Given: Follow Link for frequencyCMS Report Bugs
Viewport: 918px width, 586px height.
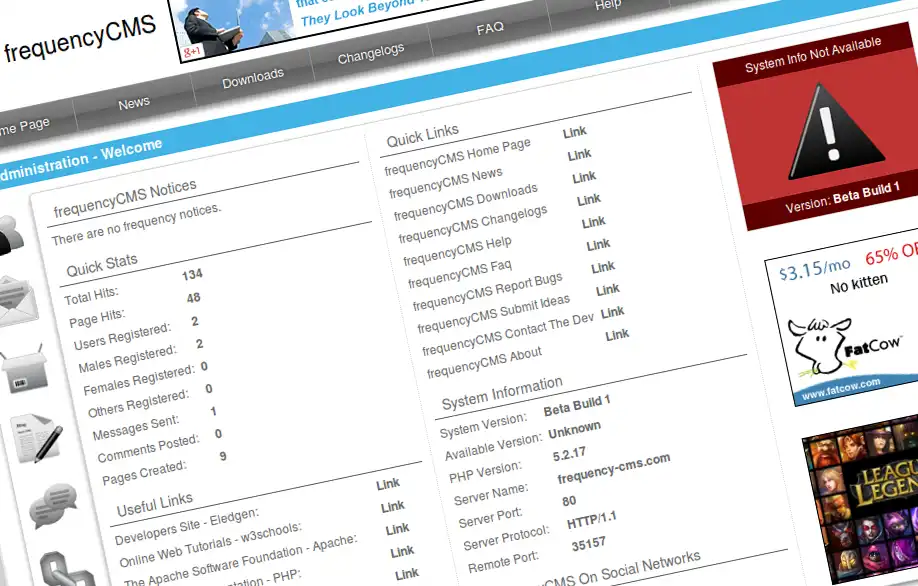Looking at the screenshot, I should click(x=603, y=268).
